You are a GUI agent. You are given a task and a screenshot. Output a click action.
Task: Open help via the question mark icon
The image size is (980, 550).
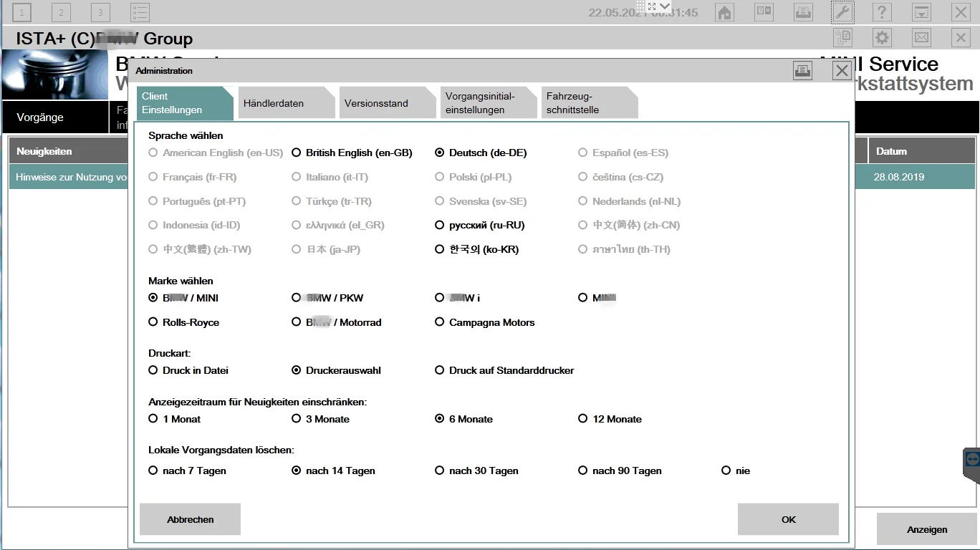pyautogui.click(x=882, y=12)
